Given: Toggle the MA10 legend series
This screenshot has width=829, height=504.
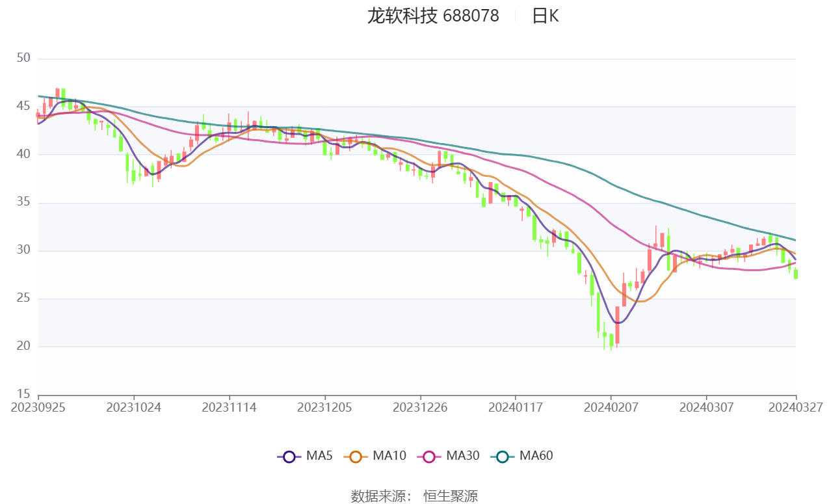Looking at the screenshot, I should pyautogui.click(x=375, y=456).
